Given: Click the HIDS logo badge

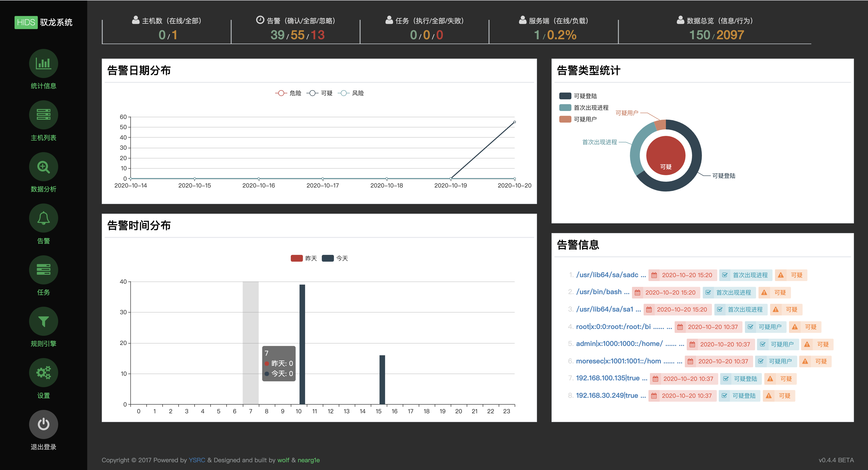Looking at the screenshot, I should (x=26, y=22).
